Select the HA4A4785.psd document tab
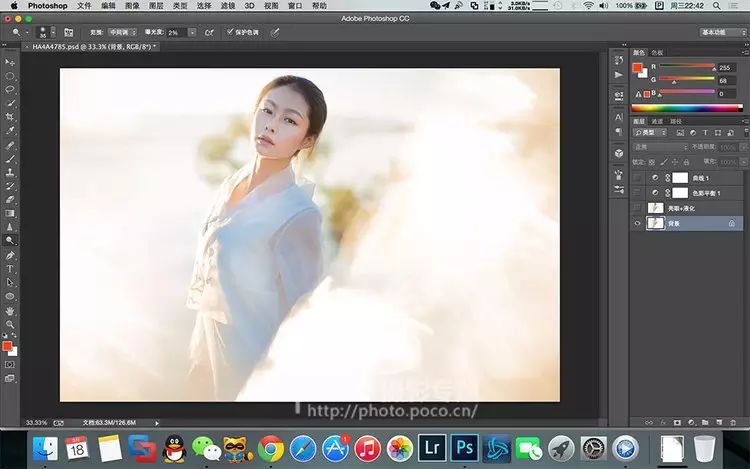This screenshot has width=750, height=469. point(91,47)
